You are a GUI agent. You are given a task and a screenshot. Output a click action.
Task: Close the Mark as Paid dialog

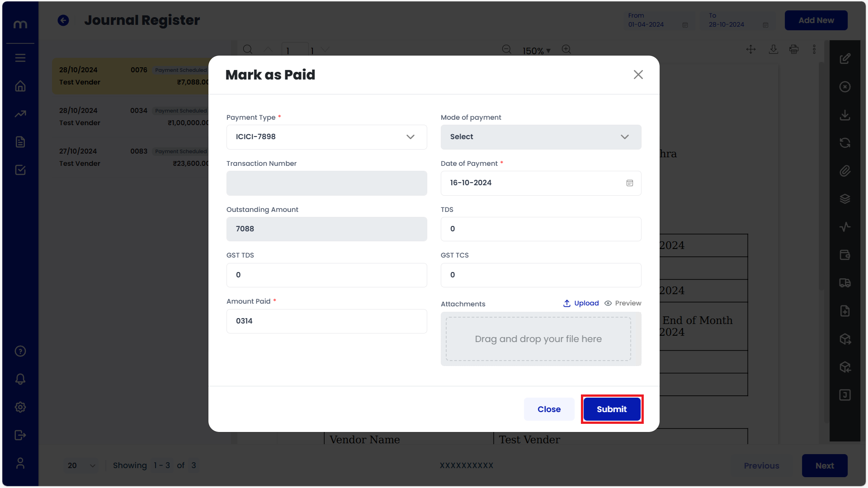click(638, 75)
